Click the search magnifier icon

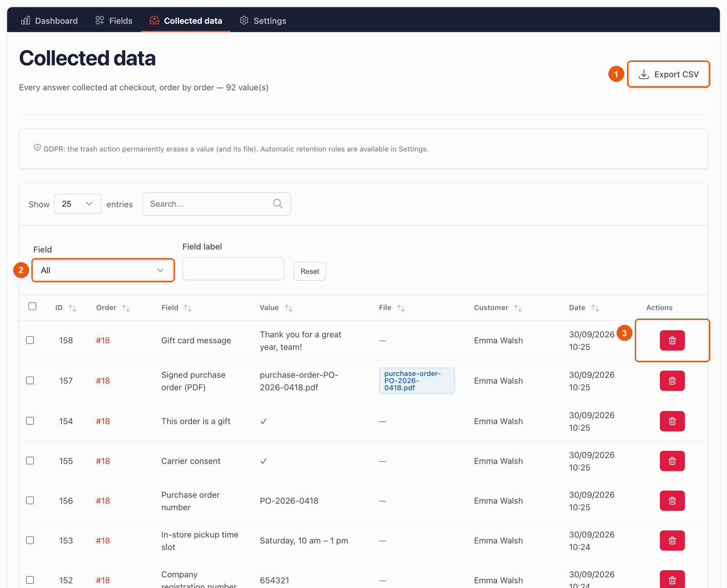278,204
